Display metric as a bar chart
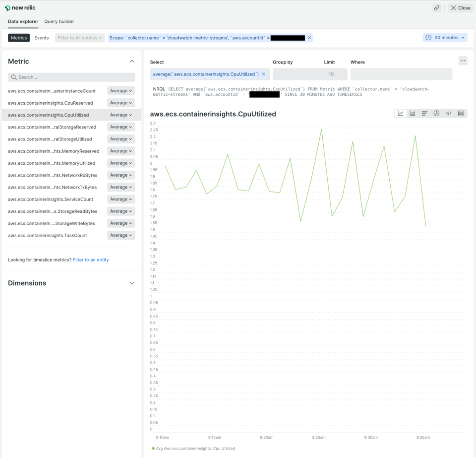This screenshot has height=458, width=476. point(424,113)
